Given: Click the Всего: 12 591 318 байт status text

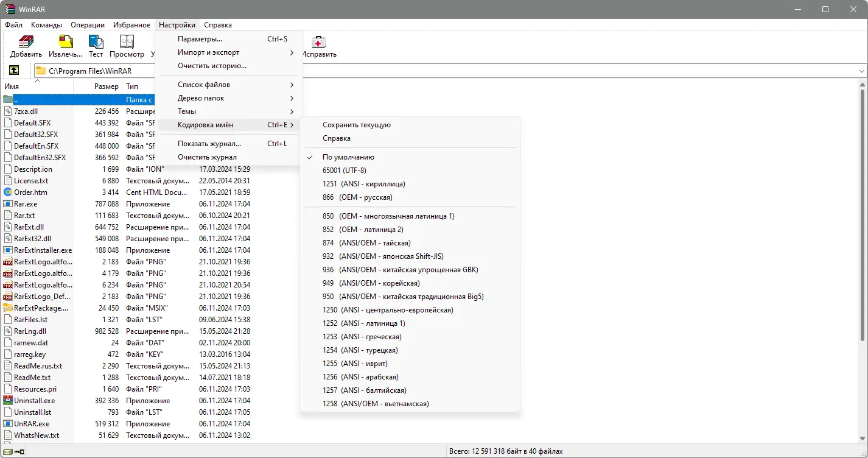Looking at the screenshot, I should 506,451.
